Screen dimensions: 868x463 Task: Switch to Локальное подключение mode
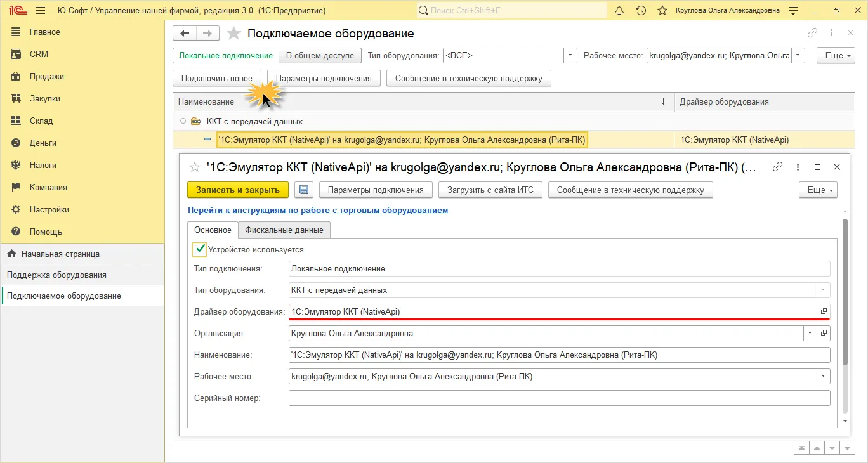pyautogui.click(x=226, y=55)
